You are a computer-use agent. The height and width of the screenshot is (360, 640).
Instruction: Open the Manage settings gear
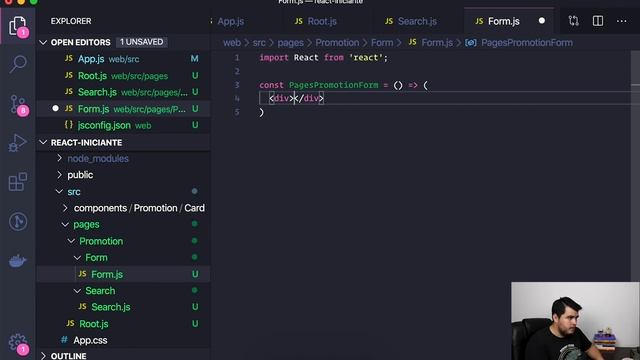[x=18, y=344]
